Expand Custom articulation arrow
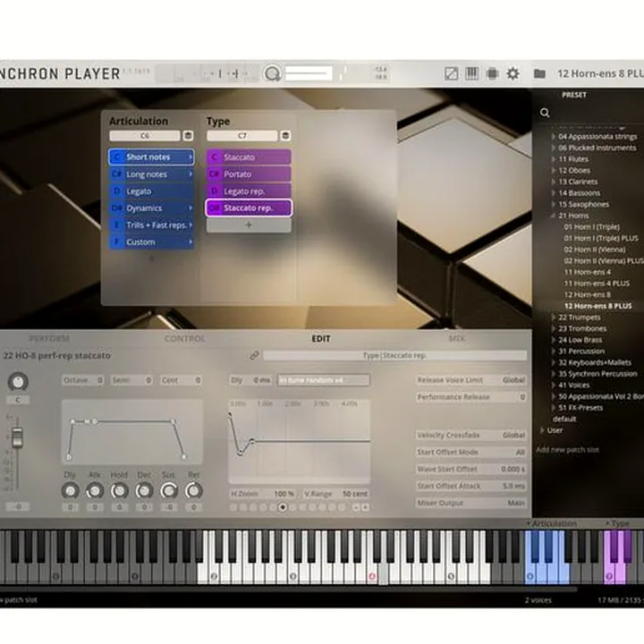Image resolution: width=644 pixels, height=644 pixels. (x=191, y=242)
